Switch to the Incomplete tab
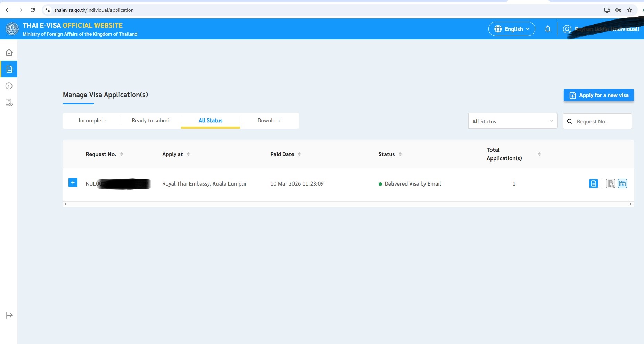The image size is (644, 344). [92, 121]
